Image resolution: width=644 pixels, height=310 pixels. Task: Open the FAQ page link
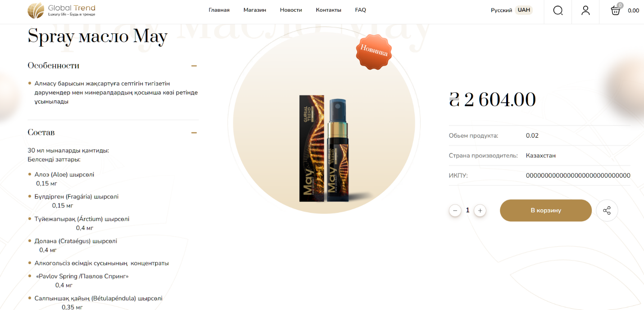(360, 10)
